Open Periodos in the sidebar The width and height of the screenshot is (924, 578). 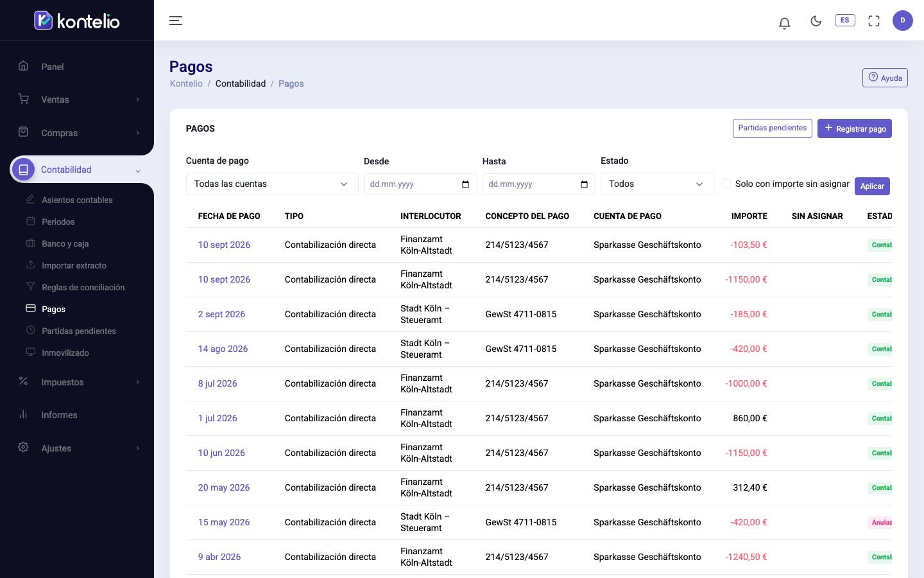pos(58,222)
